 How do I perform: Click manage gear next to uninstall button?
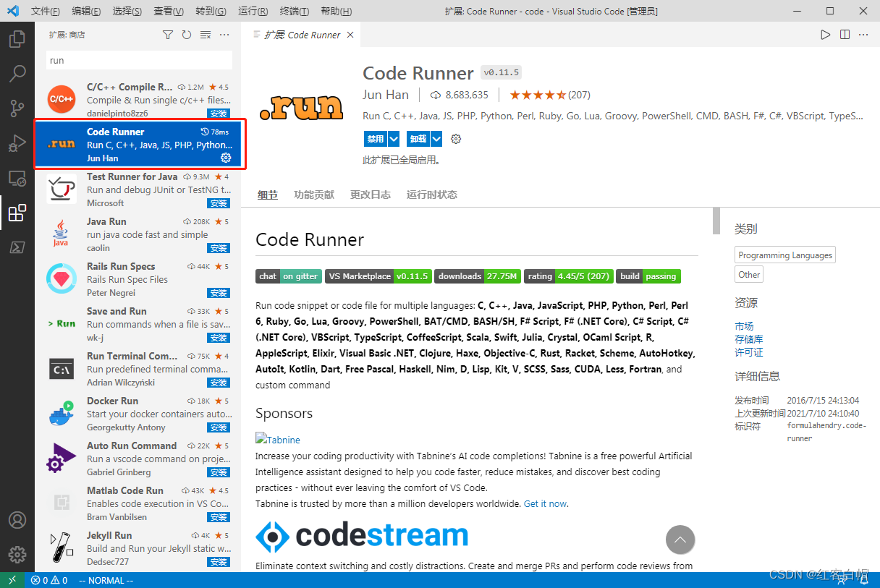tap(456, 139)
